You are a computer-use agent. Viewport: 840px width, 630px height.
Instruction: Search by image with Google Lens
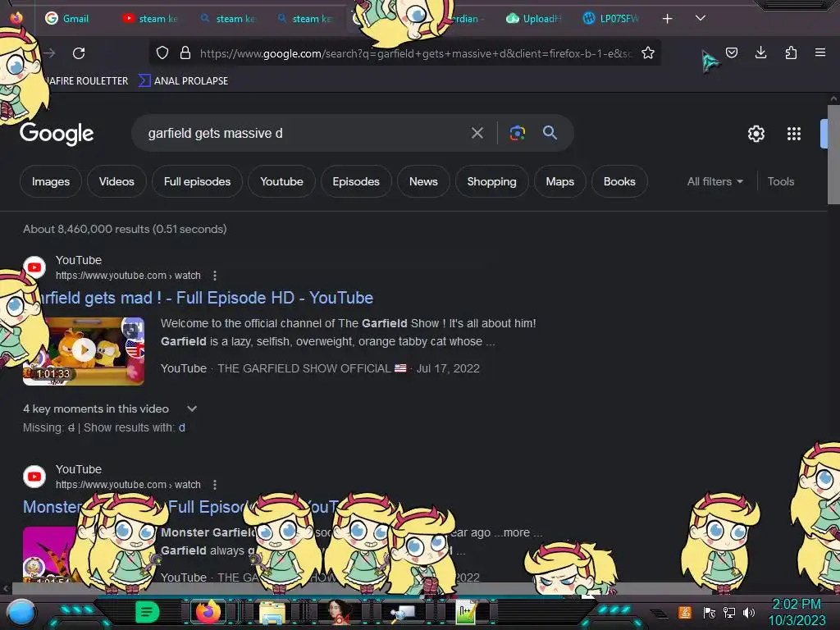[x=517, y=133]
